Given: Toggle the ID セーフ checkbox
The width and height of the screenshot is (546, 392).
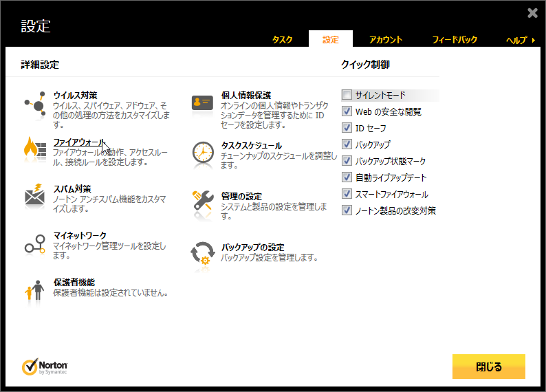Looking at the screenshot, I should click(x=347, y=128).
